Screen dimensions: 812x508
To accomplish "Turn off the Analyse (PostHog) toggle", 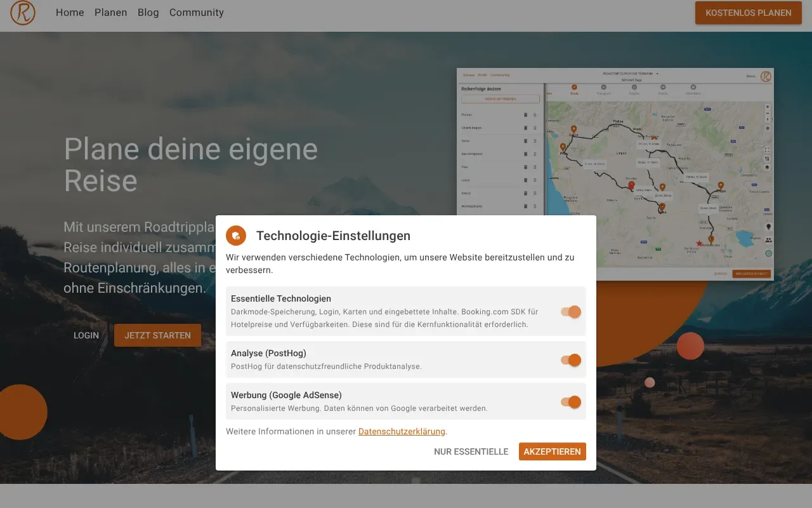I will (x=572, y=360).
